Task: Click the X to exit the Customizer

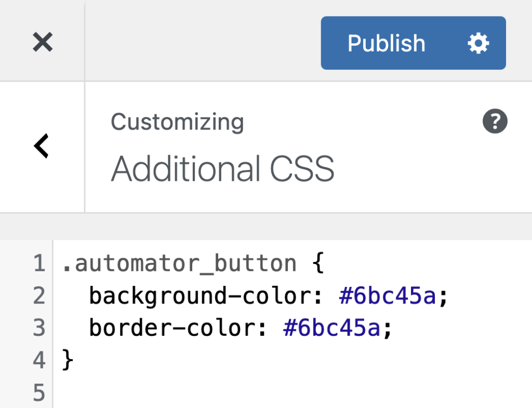Action: 42,42
